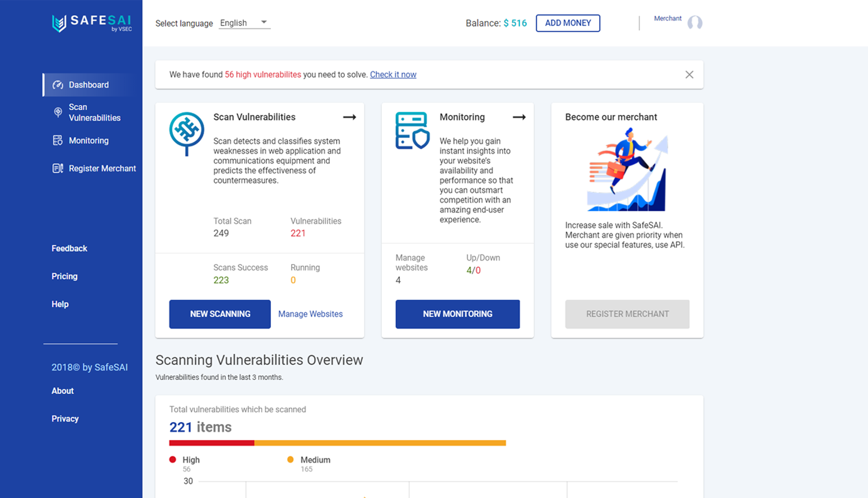The height and width of the screenshot is (498, 868).
Task: Click the Monitoring card arrow
Action: pos(519,117)
